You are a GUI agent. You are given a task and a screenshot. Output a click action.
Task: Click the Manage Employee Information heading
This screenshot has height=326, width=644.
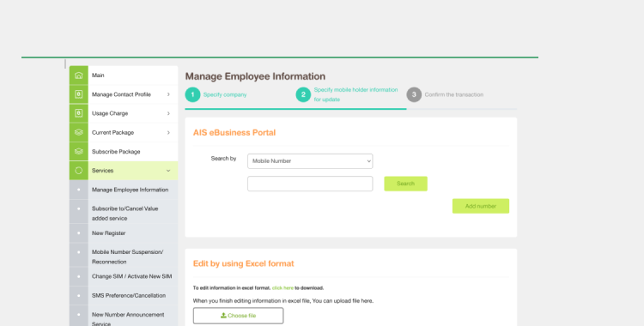[255, 76]
